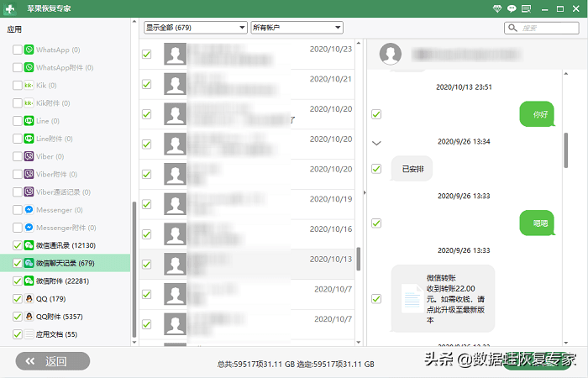Click the 已安排 message bubble

pos(412,169)
